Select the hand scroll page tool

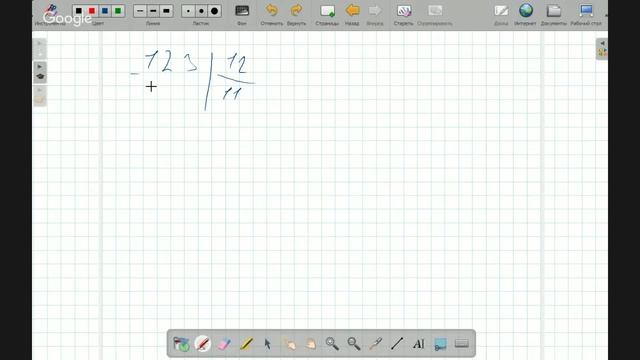pyautogui.click(x=311, y=344)
